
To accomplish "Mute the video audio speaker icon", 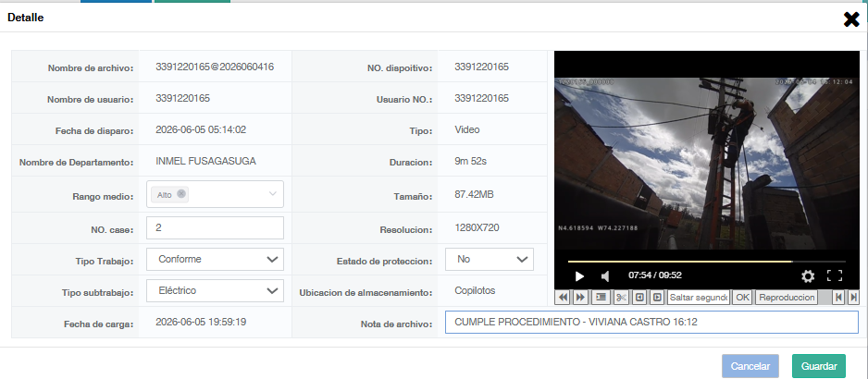I will pyautogui.click(x=605, y=275).
